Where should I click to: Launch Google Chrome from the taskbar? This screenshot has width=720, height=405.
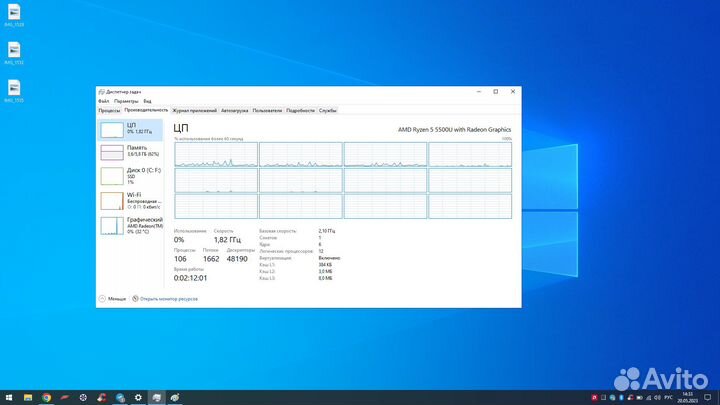[x=46, y=397]
